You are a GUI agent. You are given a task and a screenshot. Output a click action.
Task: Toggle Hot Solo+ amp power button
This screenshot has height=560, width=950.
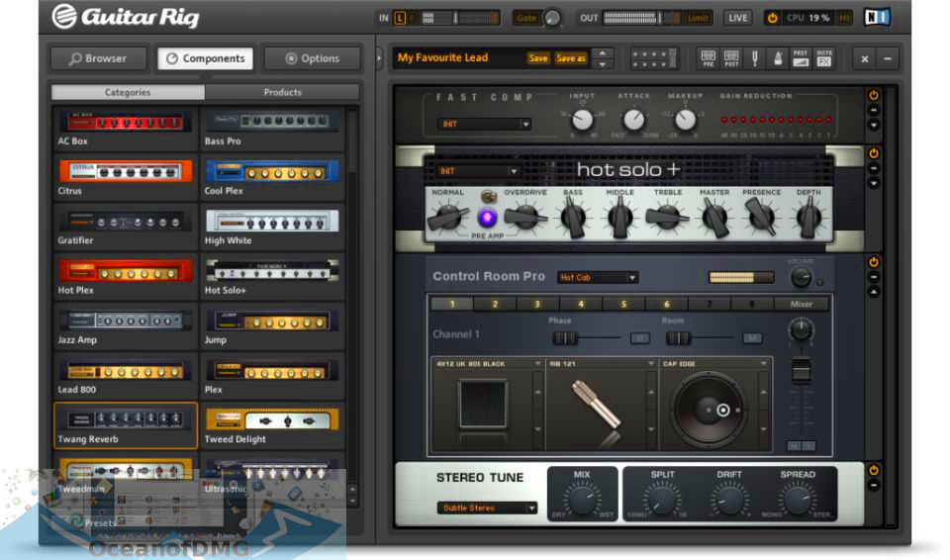point(874,153)
